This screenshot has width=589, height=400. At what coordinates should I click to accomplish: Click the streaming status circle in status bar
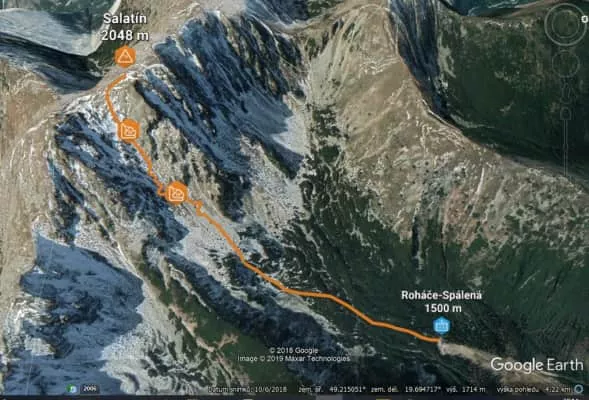(x=579, y=389)
